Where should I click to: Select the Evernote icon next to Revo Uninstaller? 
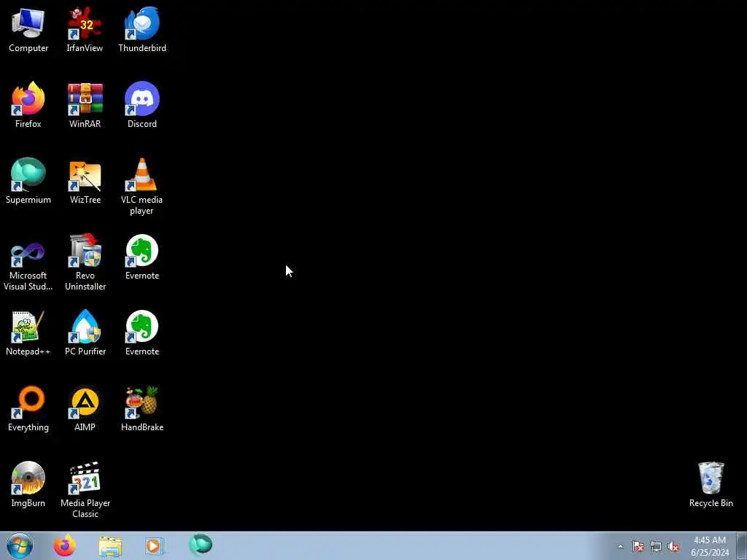[142, 257]
